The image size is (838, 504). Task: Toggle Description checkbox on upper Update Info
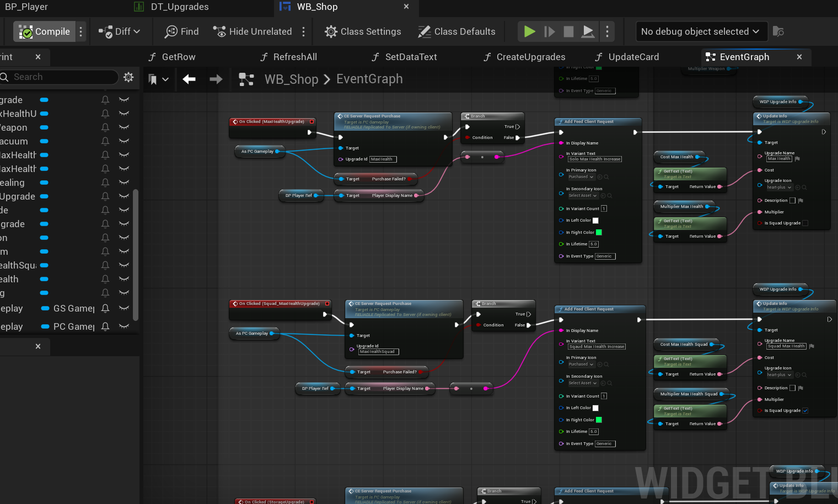792,201
